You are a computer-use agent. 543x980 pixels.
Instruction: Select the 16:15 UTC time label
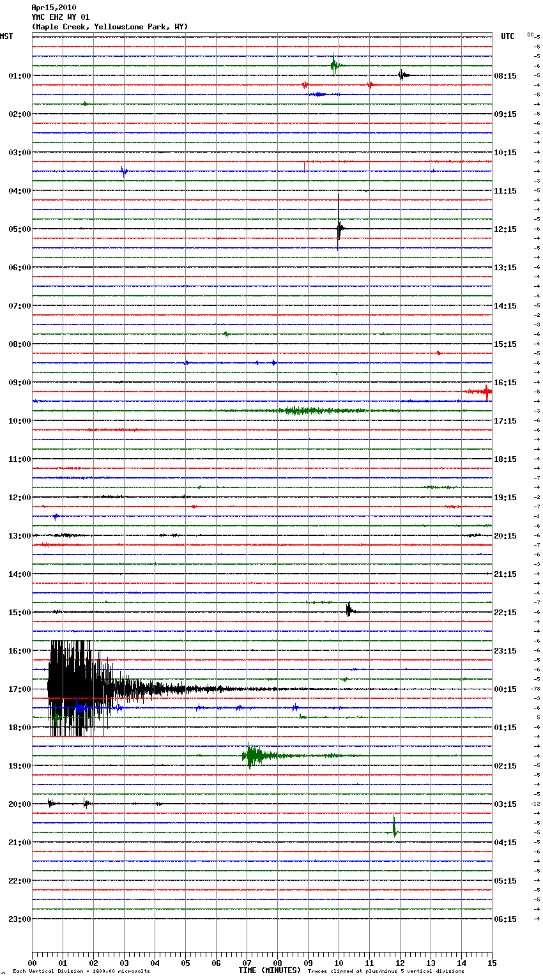(505, 383)
